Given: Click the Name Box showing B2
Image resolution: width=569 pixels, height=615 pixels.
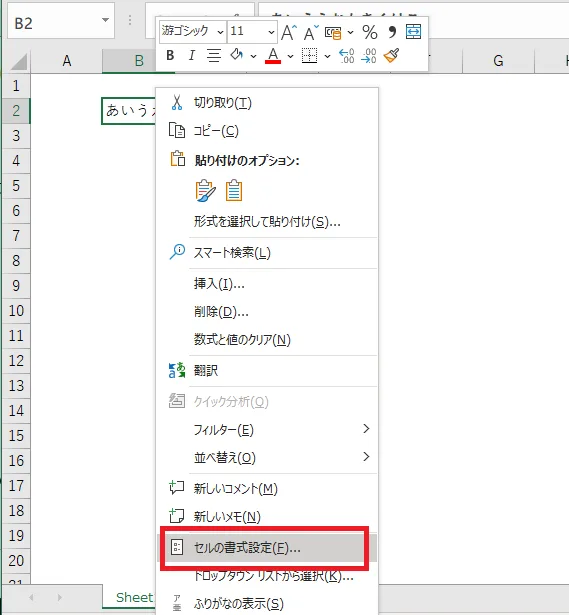Looking at the screenshot, I should click(61, 21).
